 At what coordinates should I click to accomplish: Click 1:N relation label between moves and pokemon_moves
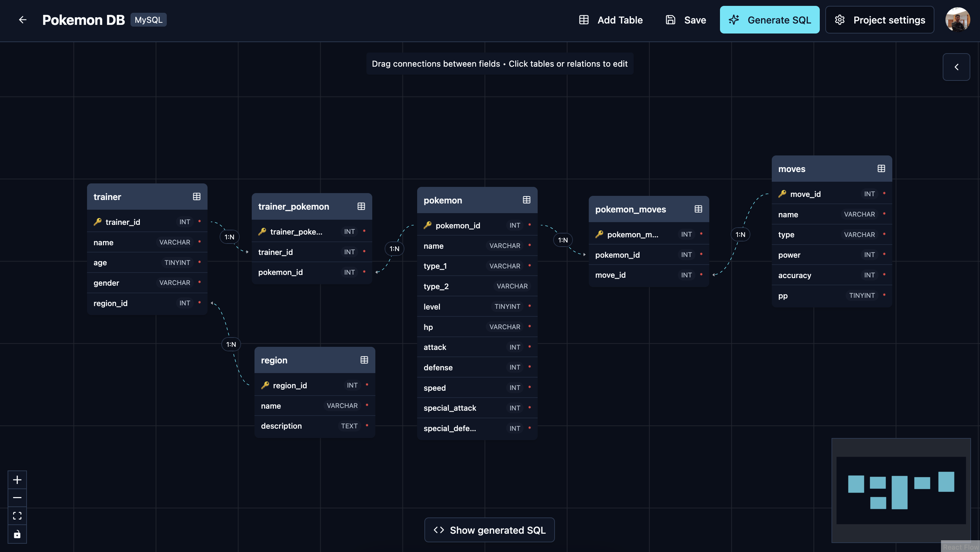point(740,235)
